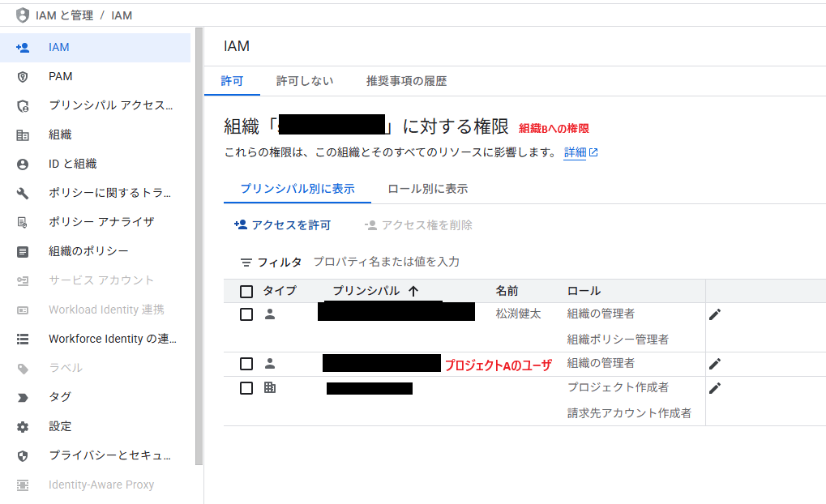Screen dimensions: 826x504
Task: Click the sidebar vertical scrollbar
Action: coord(199,246)
